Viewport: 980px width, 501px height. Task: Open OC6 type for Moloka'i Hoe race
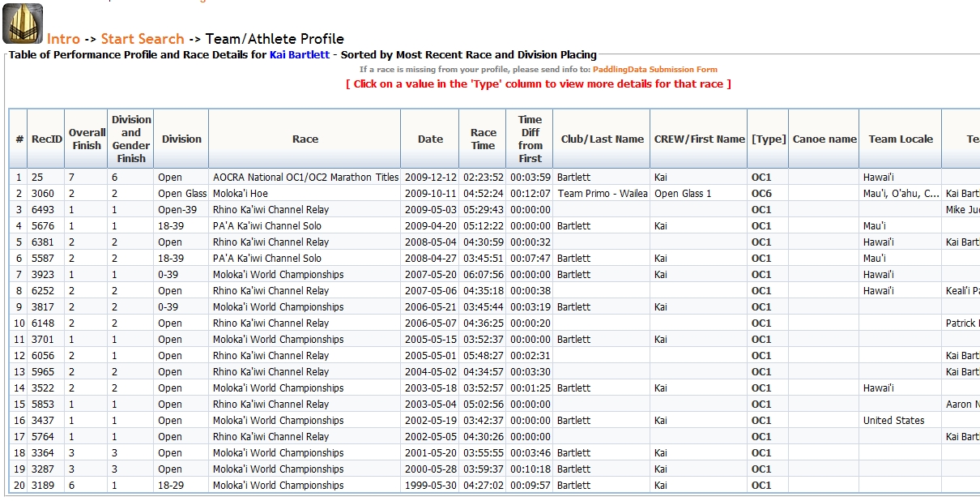(761, 194)
